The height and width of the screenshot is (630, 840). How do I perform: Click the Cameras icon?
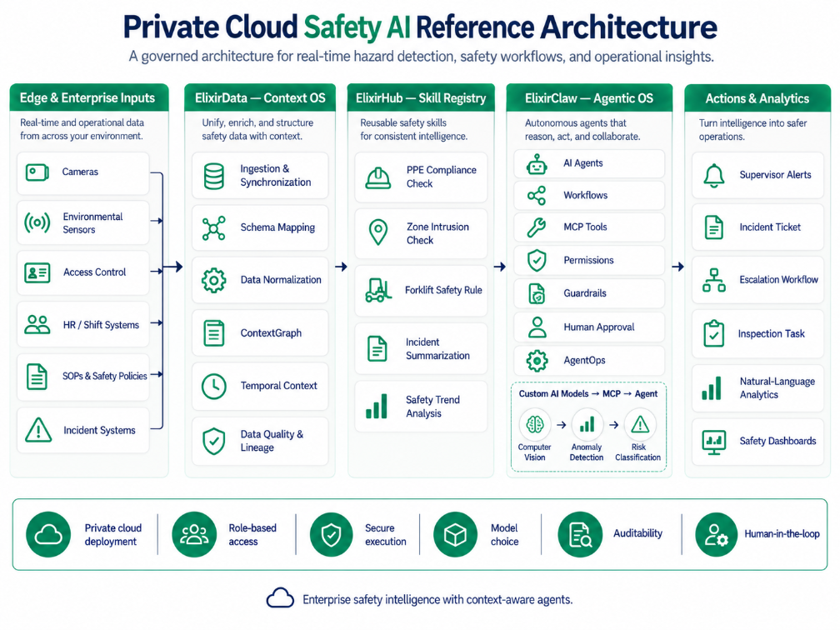[37, 172]
